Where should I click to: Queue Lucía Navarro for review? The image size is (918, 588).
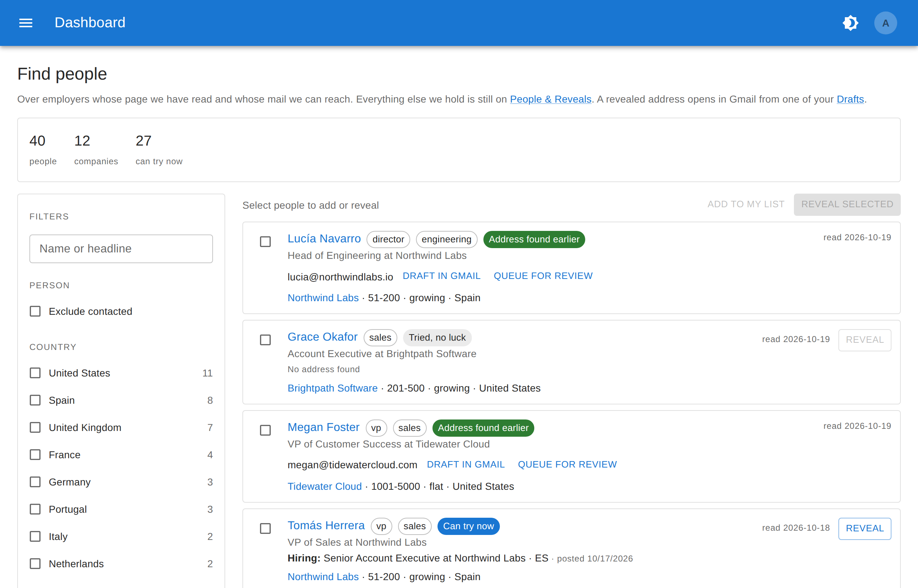click(543, 276)
